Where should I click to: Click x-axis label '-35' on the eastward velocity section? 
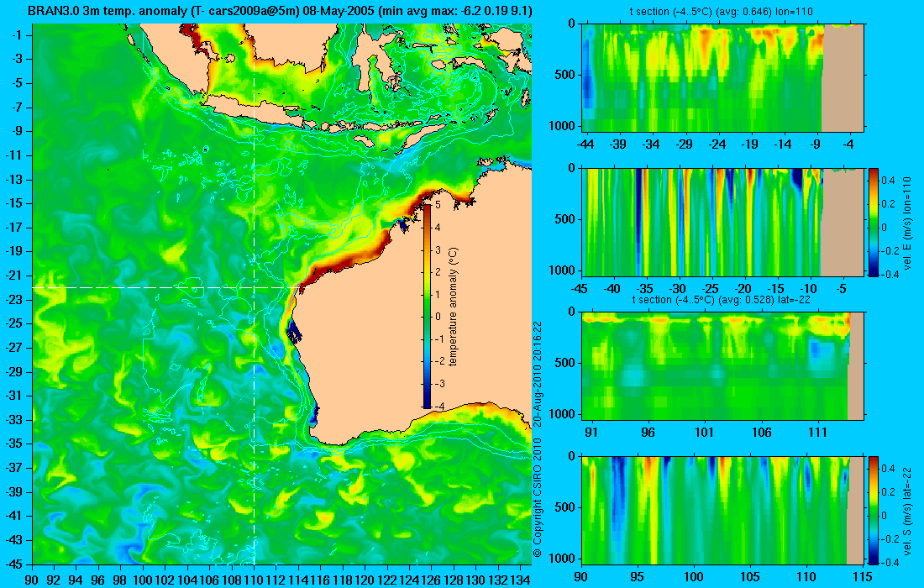coord(645,289)
